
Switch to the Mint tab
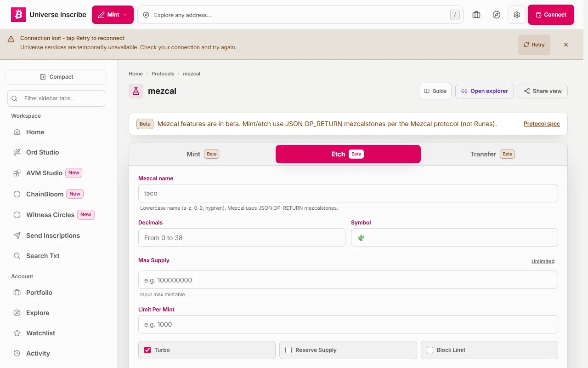click(x=203, y=154)
